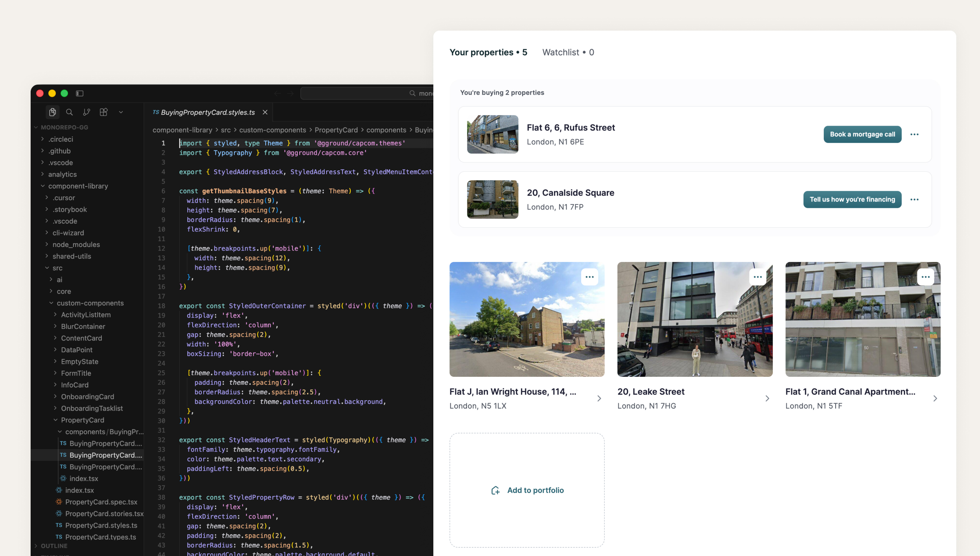The width and height of the screenshot is (980, 556).
Task: Open Flat 1, Grand Canal Apartment chevron
Action: [935, 399]
